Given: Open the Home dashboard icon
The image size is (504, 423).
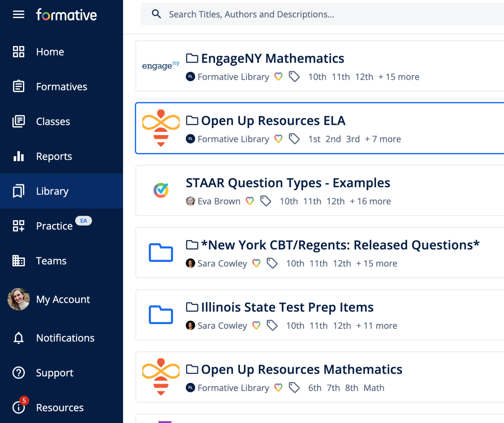Looking at the screenshot, I should pos(18,52).
